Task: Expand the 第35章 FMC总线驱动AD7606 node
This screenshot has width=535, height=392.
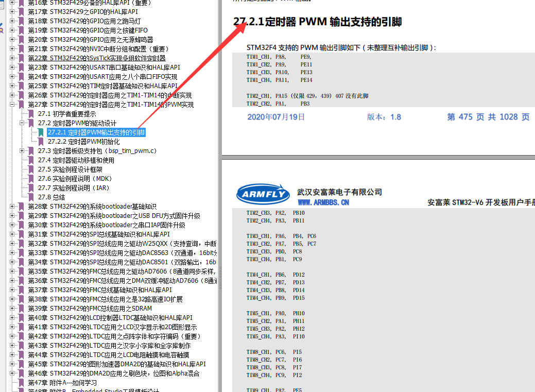Action: click(x=12, y=271)
